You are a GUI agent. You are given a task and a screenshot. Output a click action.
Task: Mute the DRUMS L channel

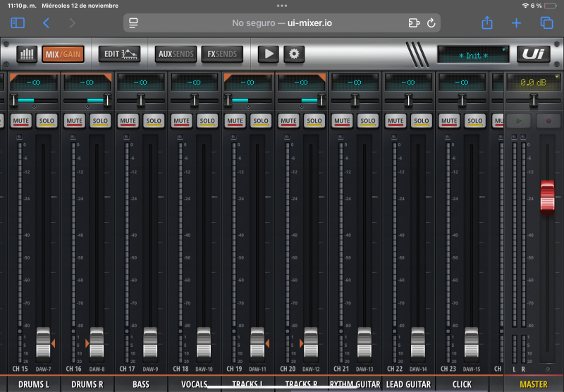pos(21,121)
